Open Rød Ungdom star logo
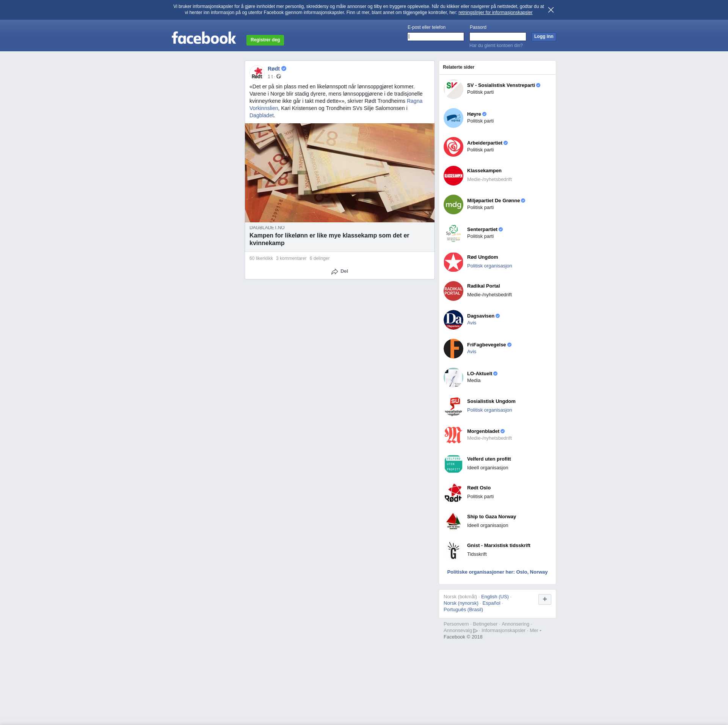The image size is (728, 725). click(453, 262)
